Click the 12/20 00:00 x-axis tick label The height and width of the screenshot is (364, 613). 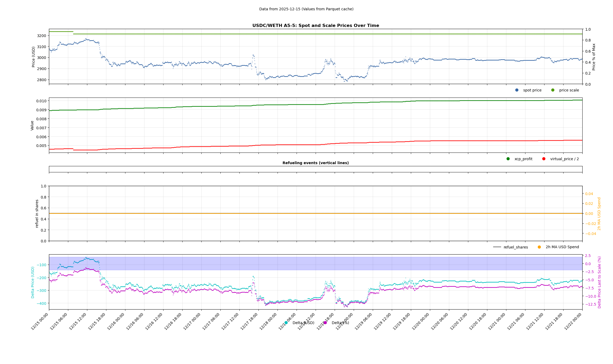[x=421, y=321]
